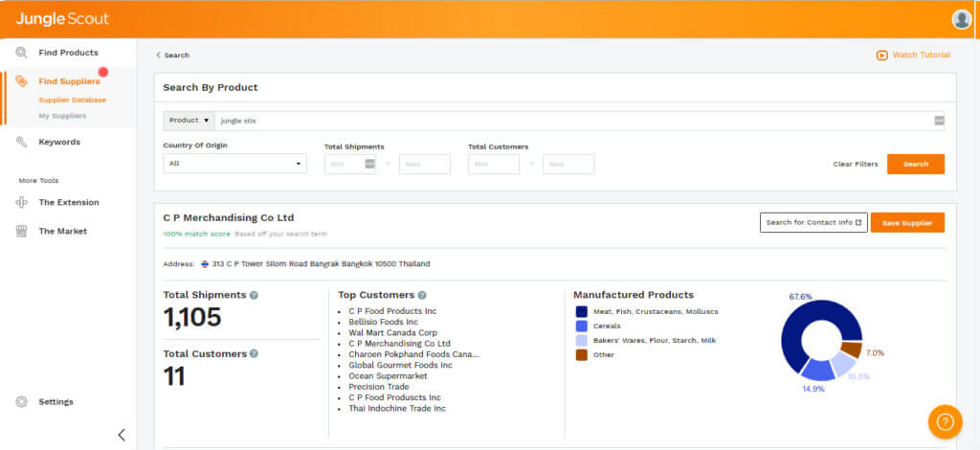Collapse the sidebar with the left chevron
This screenshot has width=980, height=450.
point(122,435)
